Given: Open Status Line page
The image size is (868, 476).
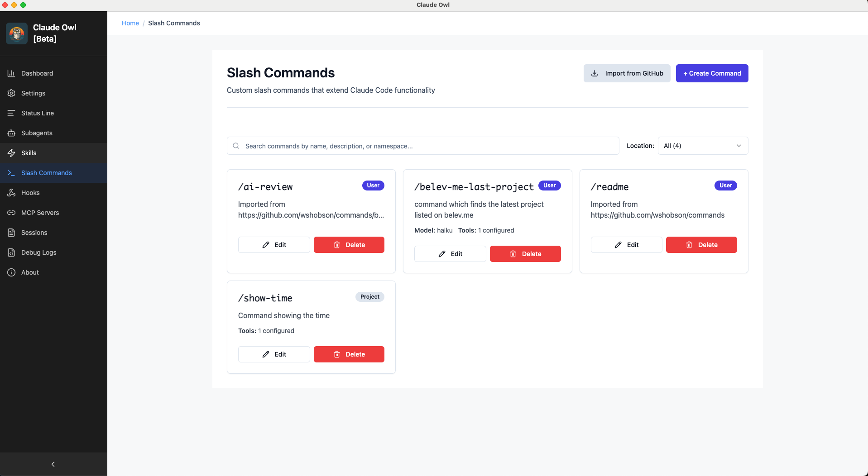Looking at the screenshot, I should click(53, 113).
